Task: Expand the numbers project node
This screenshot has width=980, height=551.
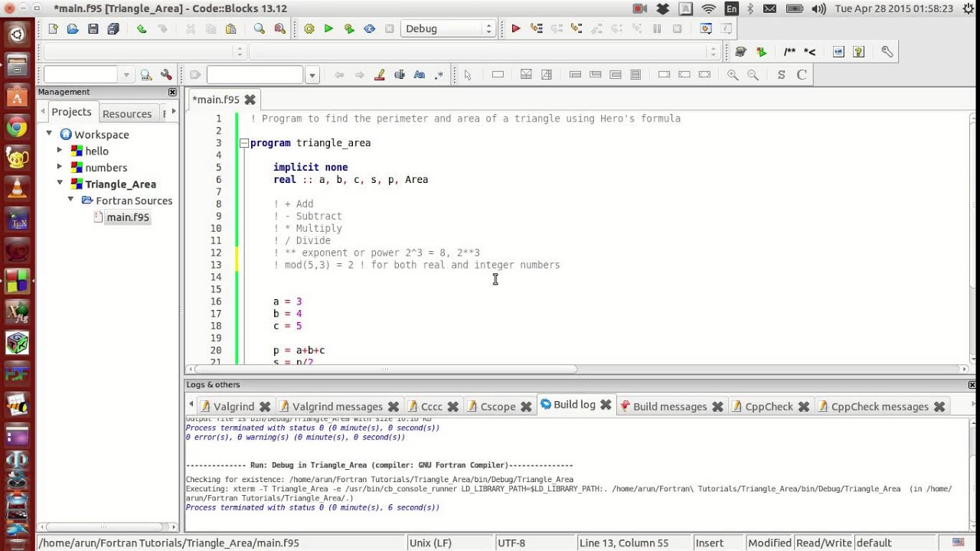Action: pyautogui.click(x=60, y=167)
